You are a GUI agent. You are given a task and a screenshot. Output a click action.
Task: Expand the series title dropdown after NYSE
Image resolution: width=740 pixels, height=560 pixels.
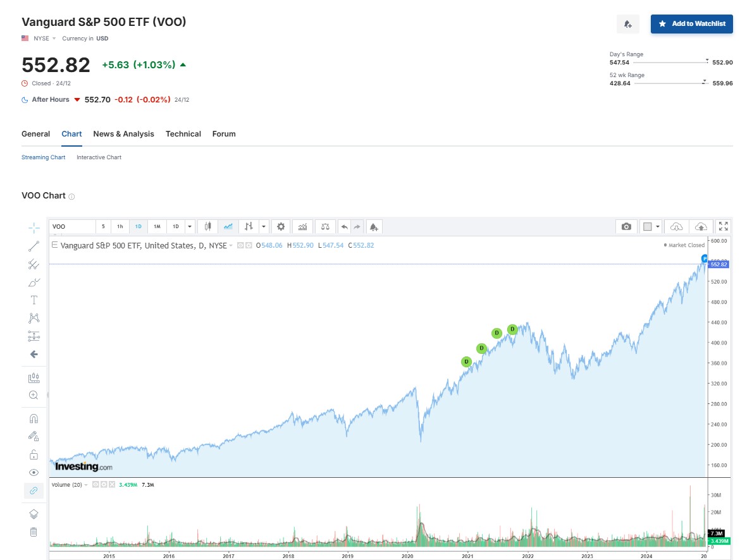click(x=231, y=245)
